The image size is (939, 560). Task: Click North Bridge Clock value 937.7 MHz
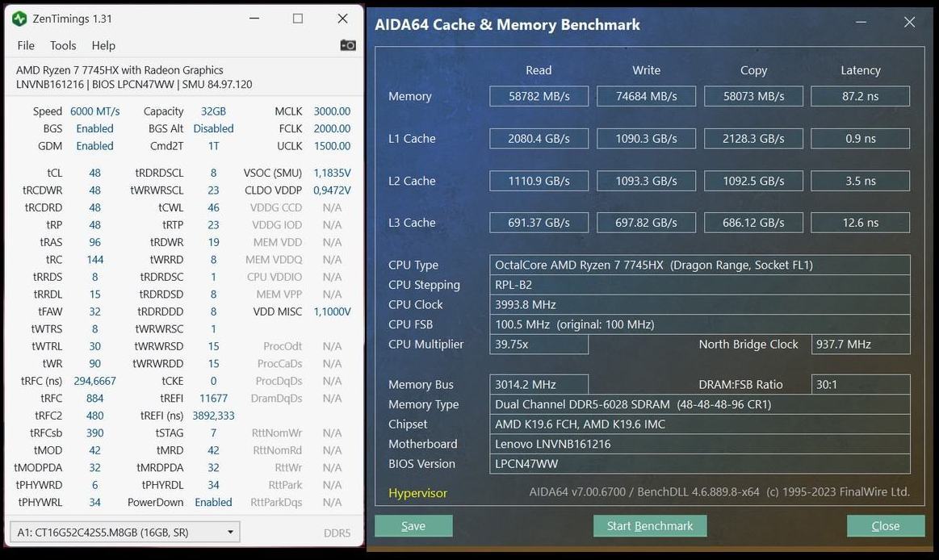[x=861, y=344]
